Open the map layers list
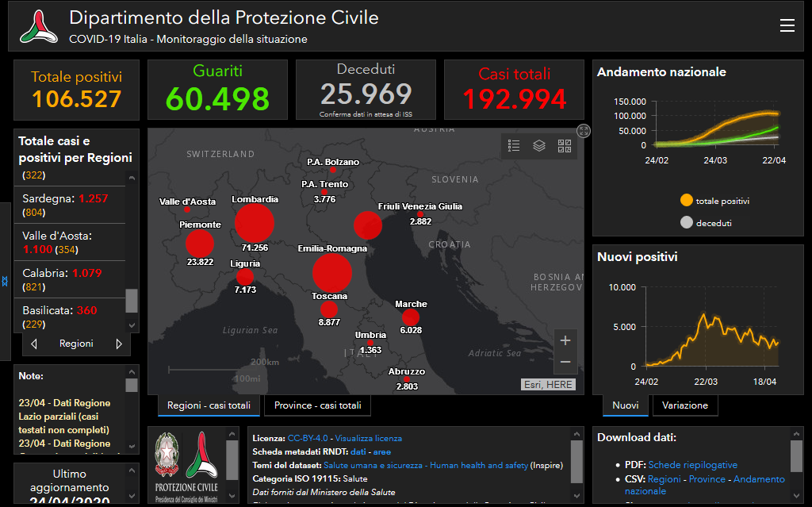Viewport: 812px width, 507px height. click(539, 146)
